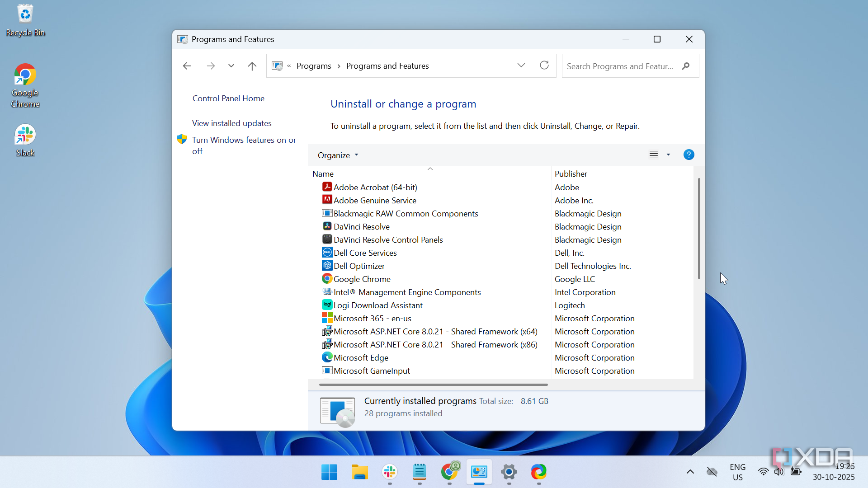This screenshot has height=488, width=868.
Task: Open the Windows Start button
Action: (x=329, y=472)
